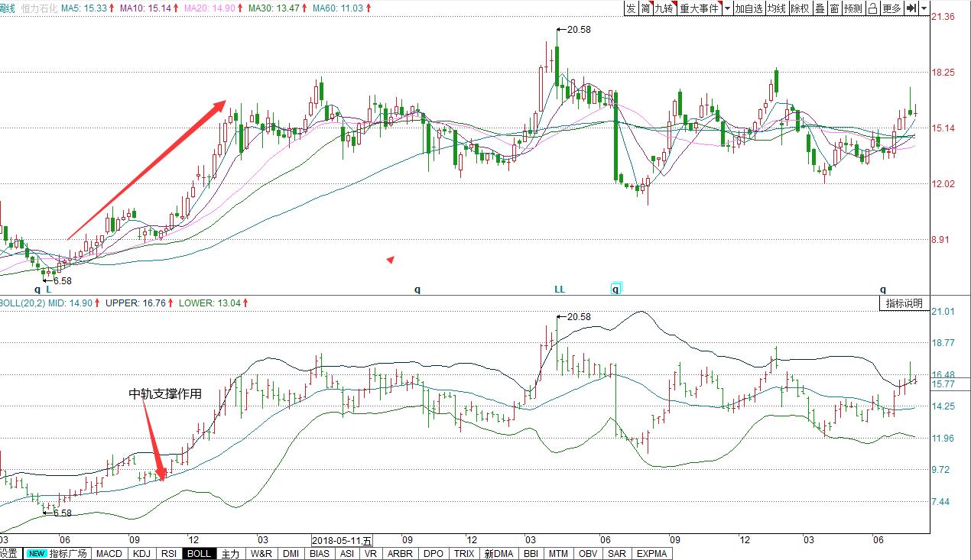Open the dropdown arrow beside 重大事件
The image size is (971, 560).
tap(727, 8)
